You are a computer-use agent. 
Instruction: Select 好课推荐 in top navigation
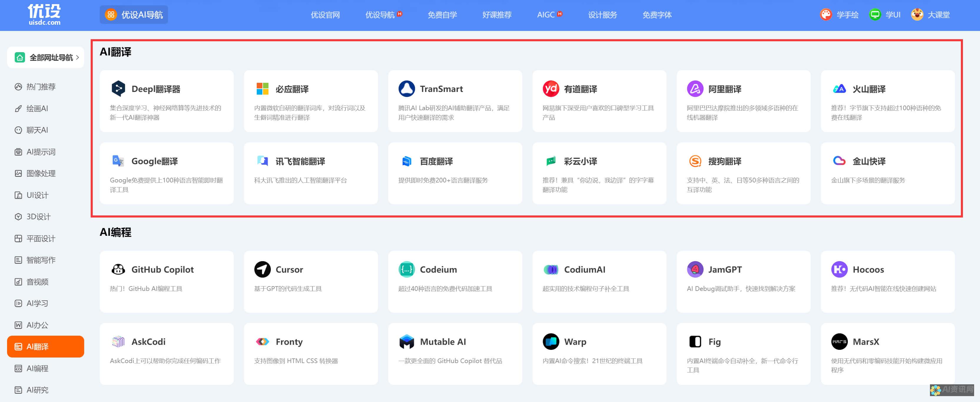coord(496,14)
